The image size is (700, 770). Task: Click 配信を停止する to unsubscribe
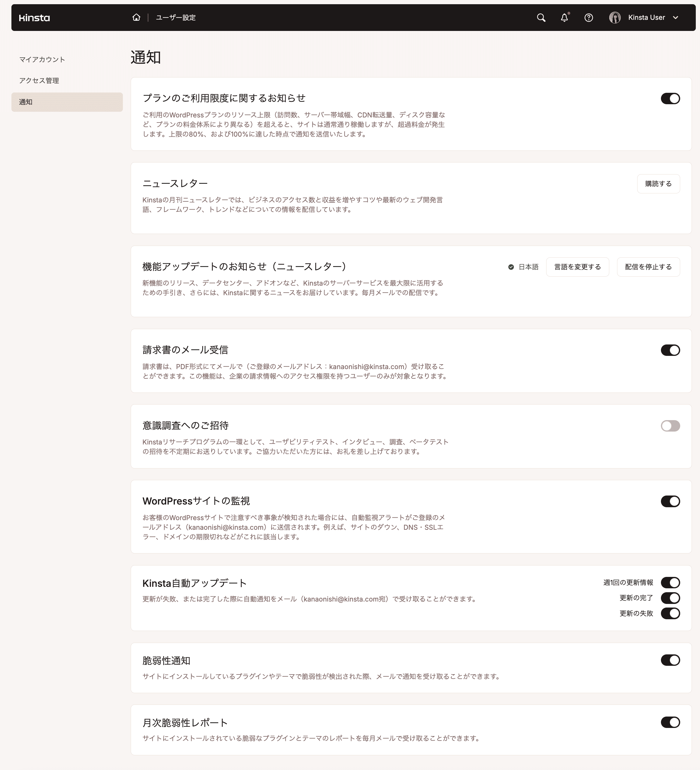coord(648,267)
